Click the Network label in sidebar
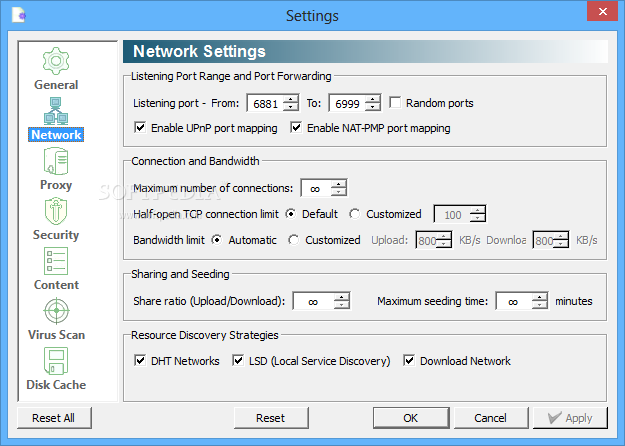Screen dimensions: 625x446 [56, 135]
